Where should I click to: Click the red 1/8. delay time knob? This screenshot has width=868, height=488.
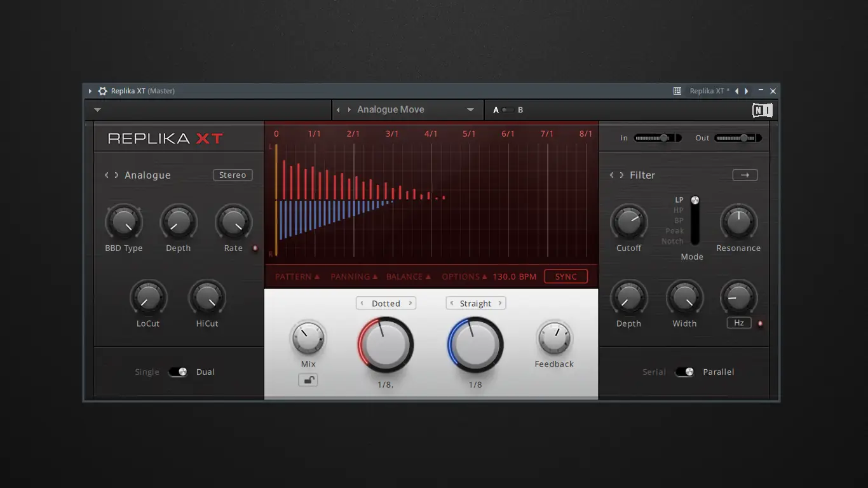(386, 344)
